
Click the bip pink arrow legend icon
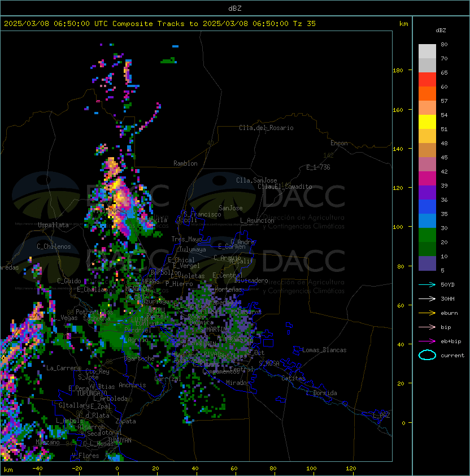(x=427, y=327)
